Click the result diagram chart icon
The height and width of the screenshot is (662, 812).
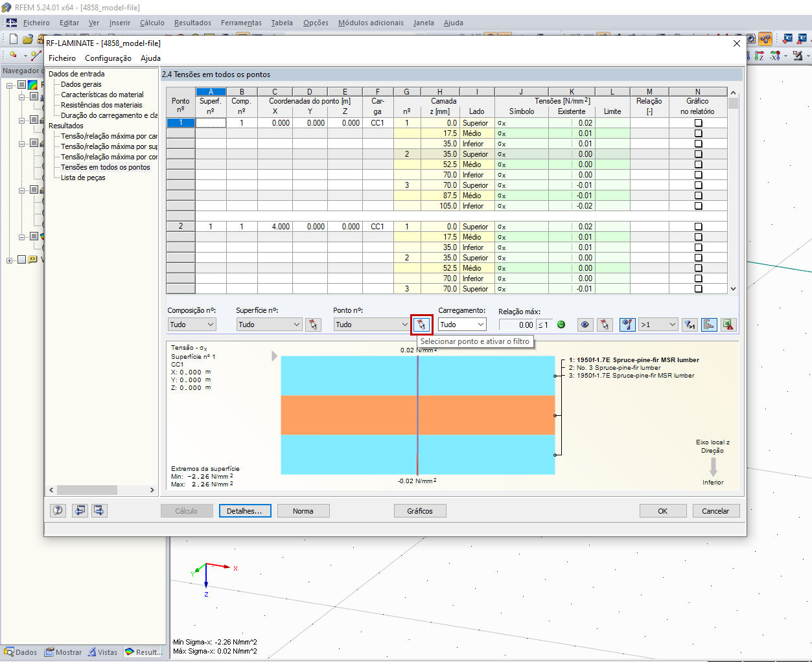(x=709, y=325)
